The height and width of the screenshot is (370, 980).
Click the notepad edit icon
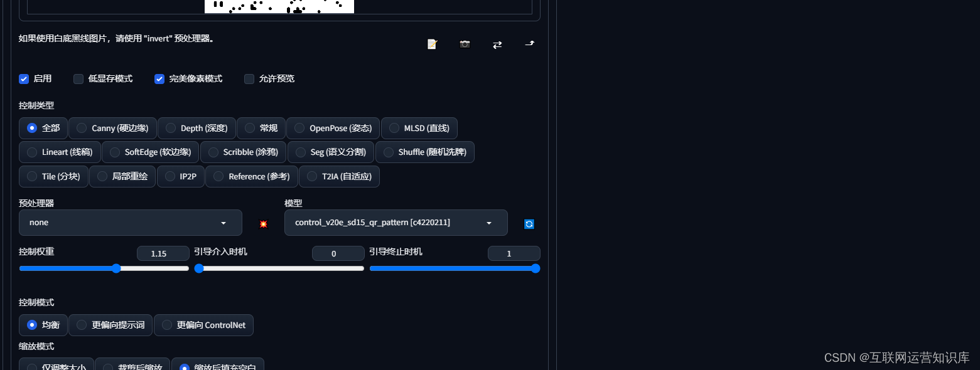point(432,44)
